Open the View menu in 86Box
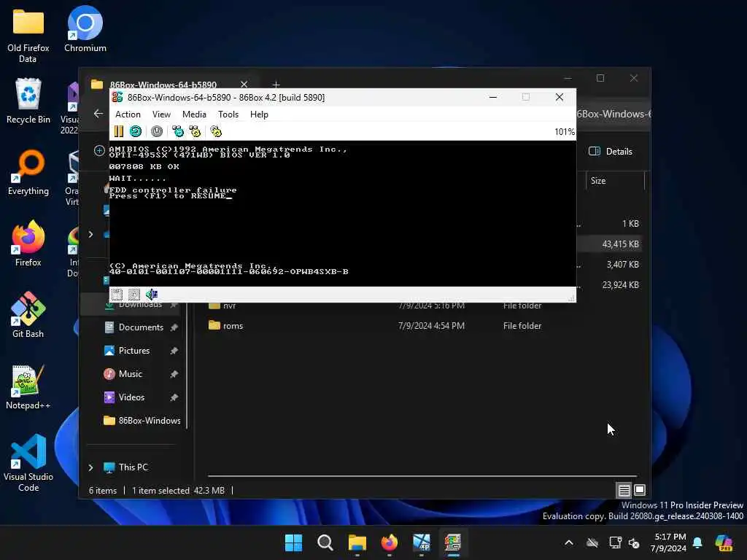 point(161,114)
